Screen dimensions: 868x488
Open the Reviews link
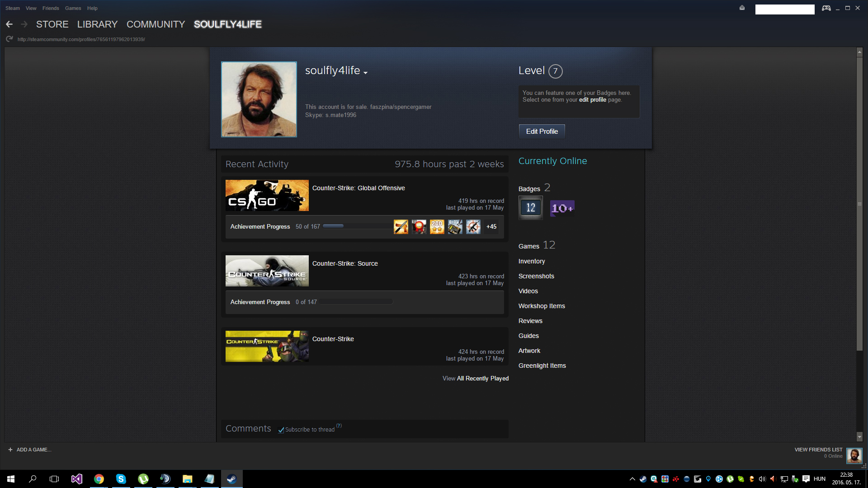(530, 321)
